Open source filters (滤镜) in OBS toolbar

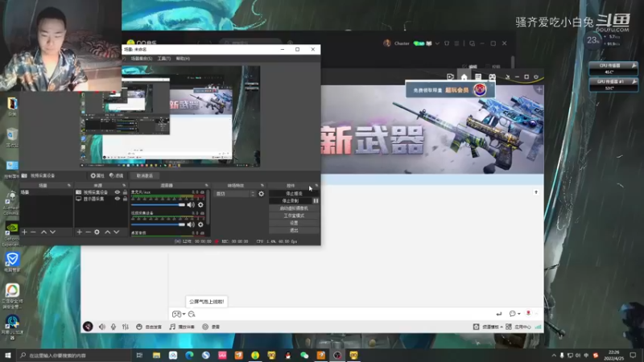coord(117,175)
